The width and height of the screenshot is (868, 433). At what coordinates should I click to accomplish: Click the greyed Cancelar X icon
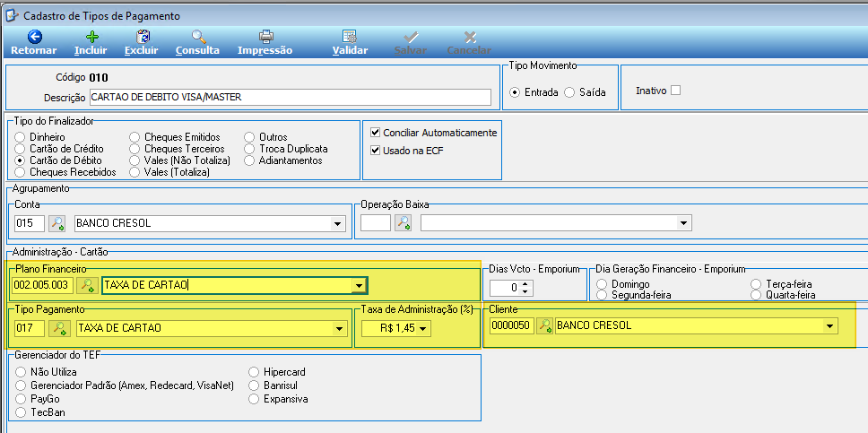(470, 38)
